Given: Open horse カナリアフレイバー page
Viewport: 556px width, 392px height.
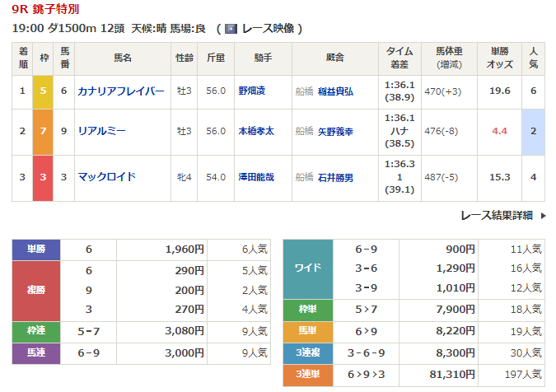Looking at the screenshot, I should pyautogui.click(x=120, y=91).
